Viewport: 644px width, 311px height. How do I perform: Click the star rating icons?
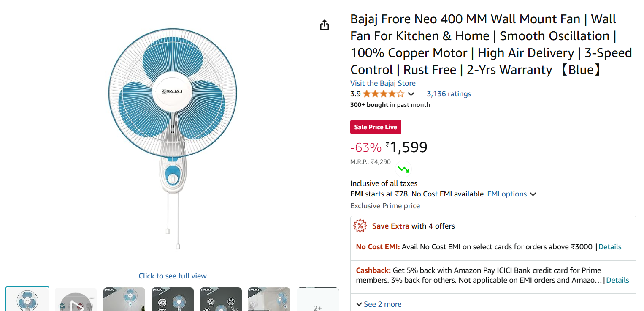click(x=383, y=94)
